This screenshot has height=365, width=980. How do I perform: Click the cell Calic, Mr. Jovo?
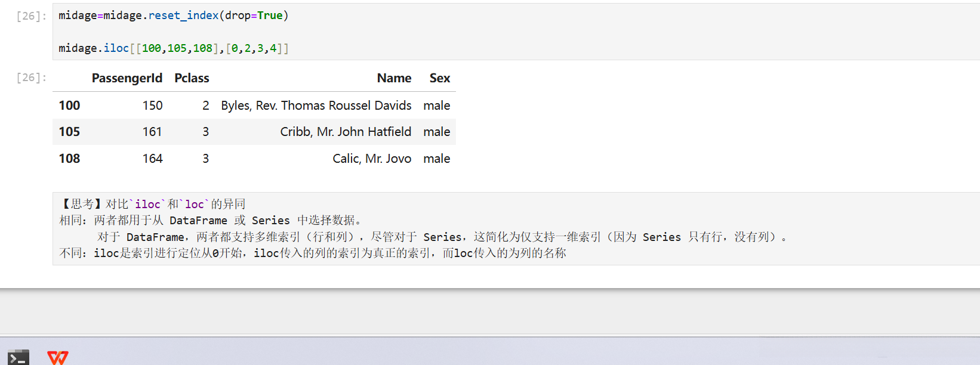372,159
